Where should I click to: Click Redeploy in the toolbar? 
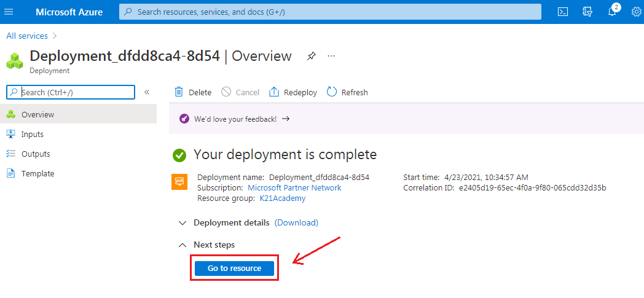click(x=293, y=92)
